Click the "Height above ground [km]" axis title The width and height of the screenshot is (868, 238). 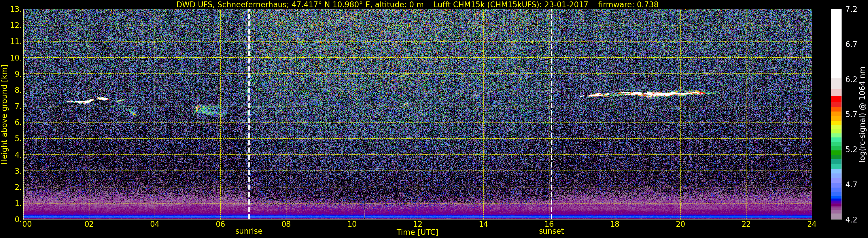pyautogui.click(x=4, y=114)
